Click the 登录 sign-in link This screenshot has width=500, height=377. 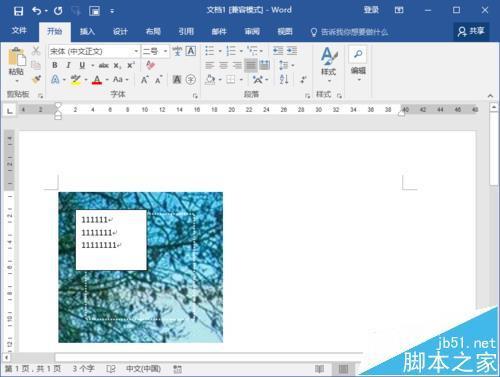point(371,10)
